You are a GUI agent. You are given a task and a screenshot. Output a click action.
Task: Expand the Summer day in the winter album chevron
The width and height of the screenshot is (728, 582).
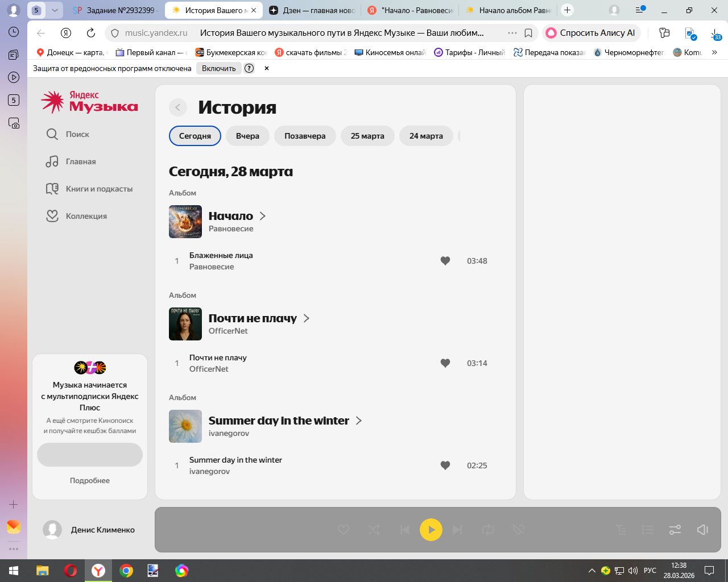(x=359, y=421)
